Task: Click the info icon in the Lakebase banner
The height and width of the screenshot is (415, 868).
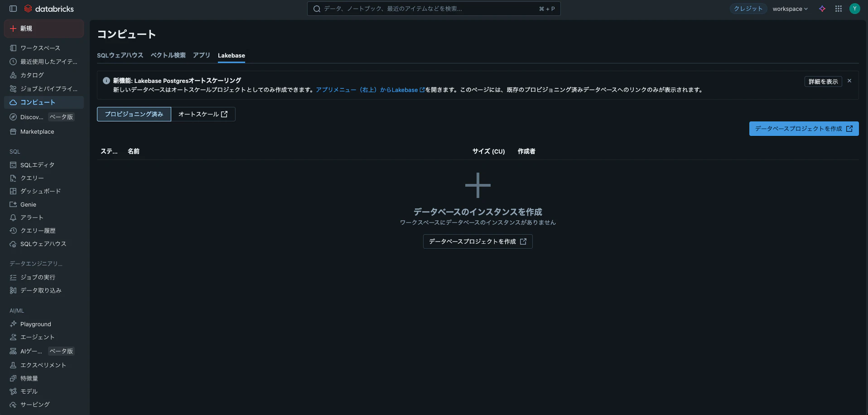Action: [106, 81]
